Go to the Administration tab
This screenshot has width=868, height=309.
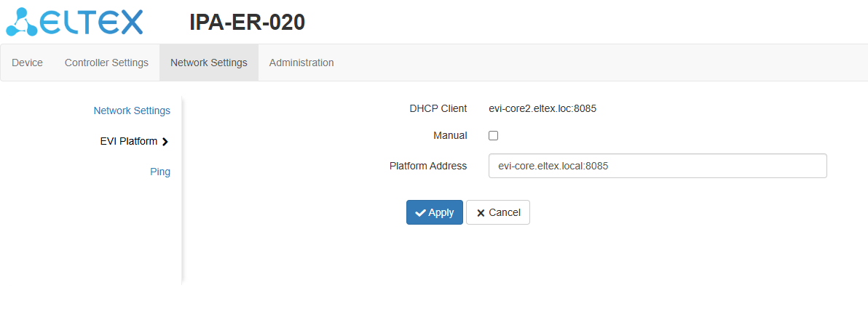[301, 63]
